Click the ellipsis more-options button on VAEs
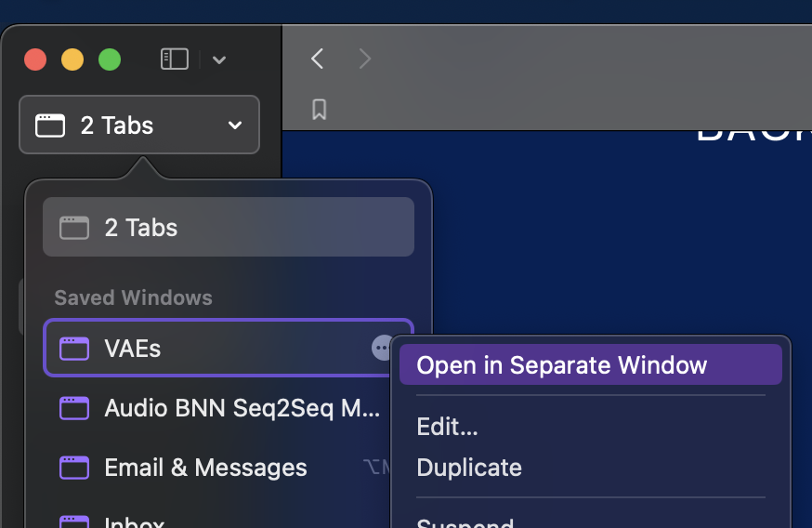This screenshot has height=528, width=812. click(x=381, y=349)
